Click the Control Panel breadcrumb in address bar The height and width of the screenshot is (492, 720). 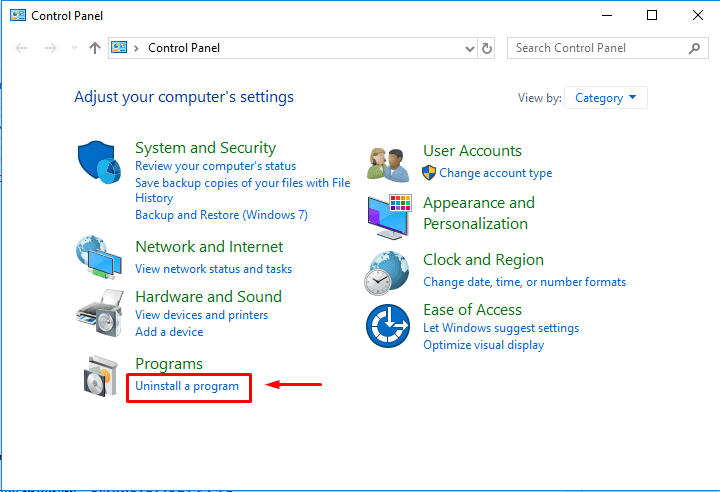[x=184, y=48]
